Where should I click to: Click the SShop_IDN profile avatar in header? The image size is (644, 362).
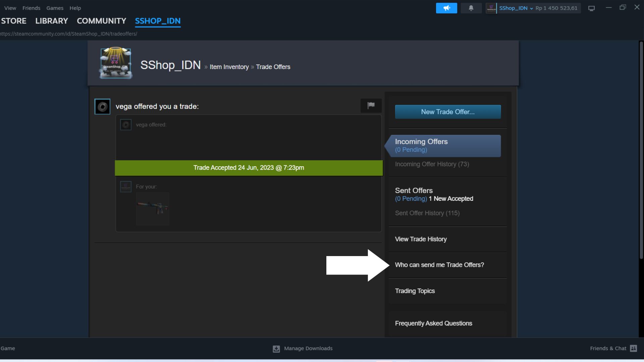116,63
